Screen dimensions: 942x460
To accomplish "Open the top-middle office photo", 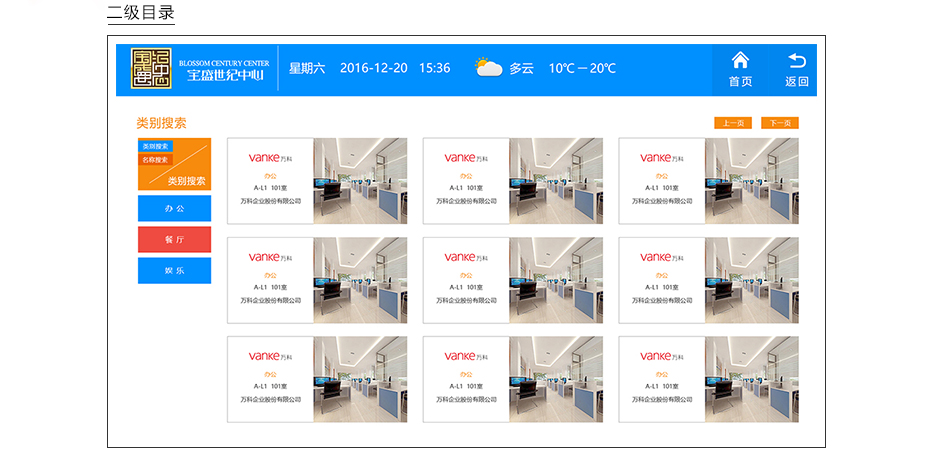I will [x=556, y=181].
